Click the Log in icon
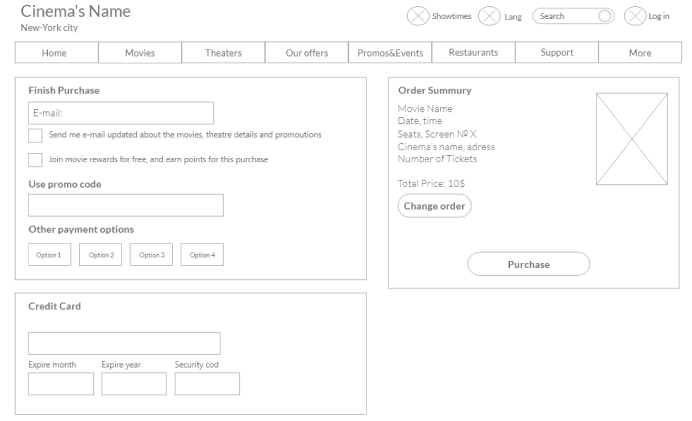Screen dimensions: 692x421 tap(635, 16)
